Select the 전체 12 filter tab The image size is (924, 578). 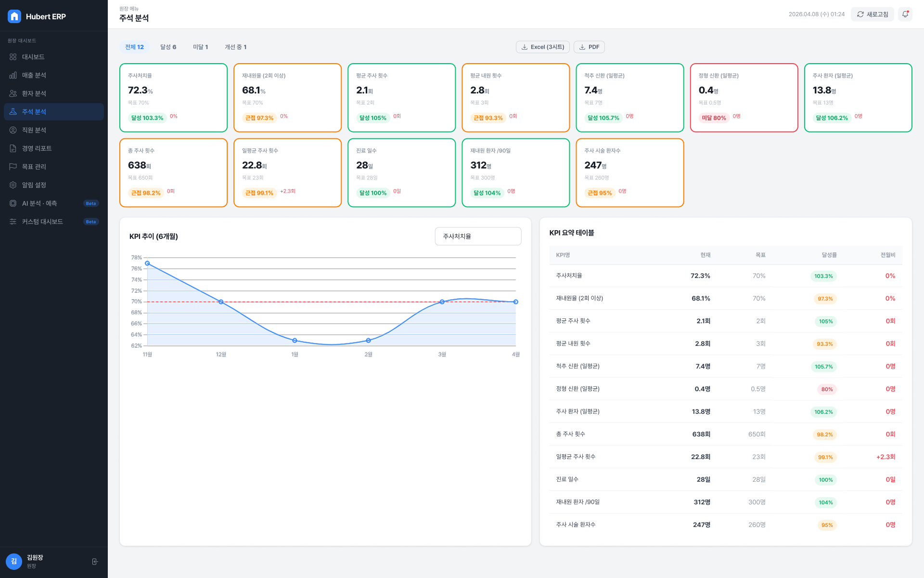134,47
